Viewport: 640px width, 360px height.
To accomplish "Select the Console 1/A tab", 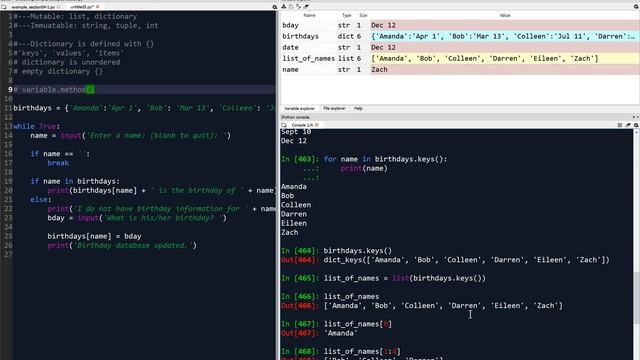I will [302, 125].
